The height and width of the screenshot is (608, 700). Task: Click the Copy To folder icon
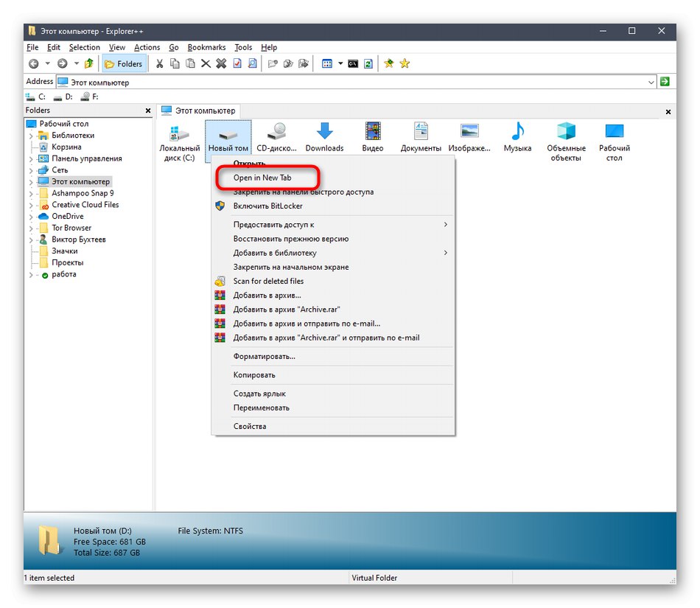(288, 64)
